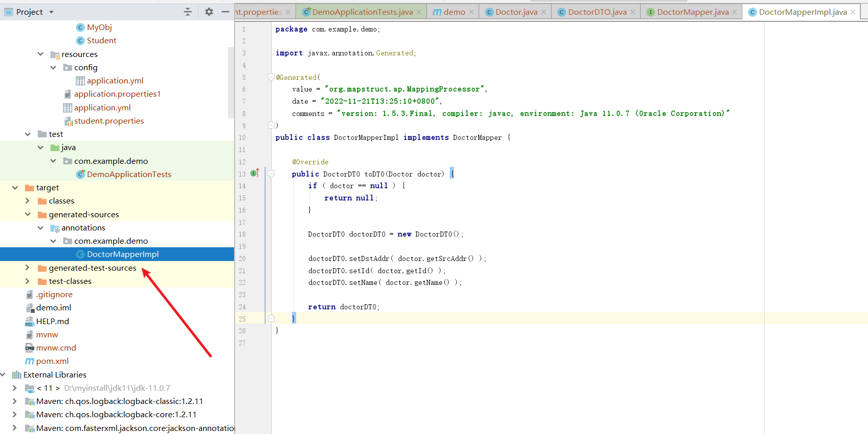Open the Project view dropdown
Image resolution: width=868 pixels, height=434 pixels.
pyautogui.click(x=51, y=12)
